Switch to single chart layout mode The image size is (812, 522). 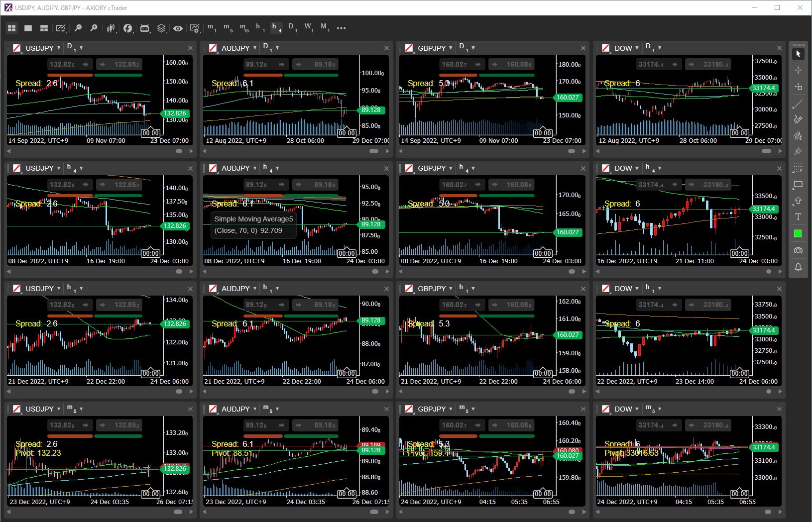pos(28,28)
